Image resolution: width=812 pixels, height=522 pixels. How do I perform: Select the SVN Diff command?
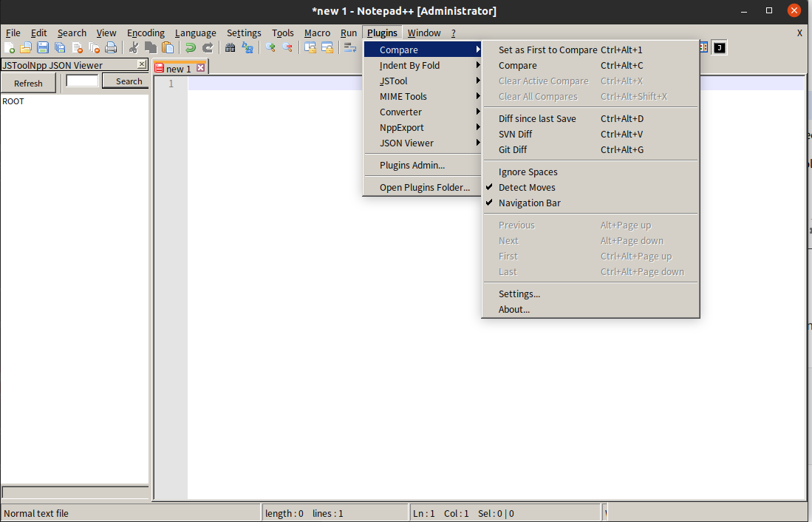(590, 135)
